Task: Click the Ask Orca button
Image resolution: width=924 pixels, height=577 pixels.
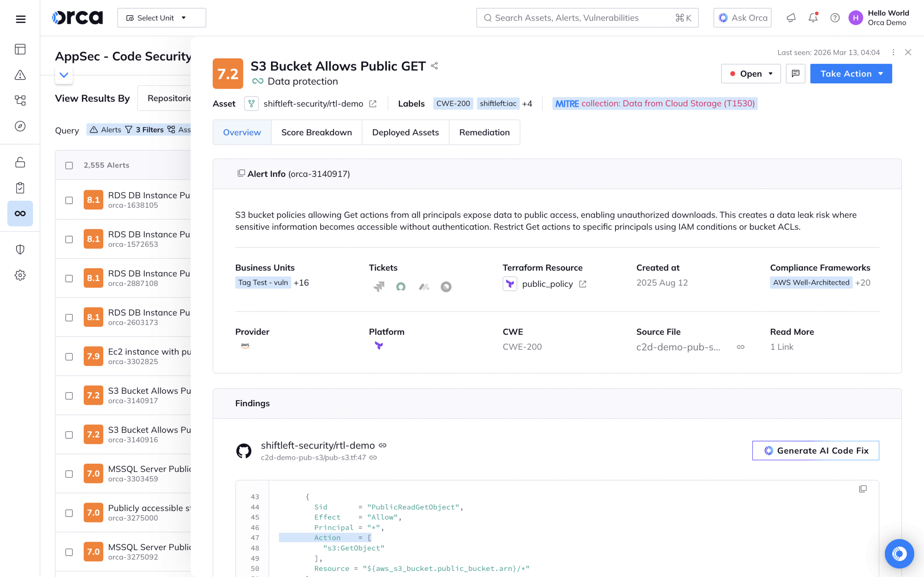Action: [x=742, y=18]
